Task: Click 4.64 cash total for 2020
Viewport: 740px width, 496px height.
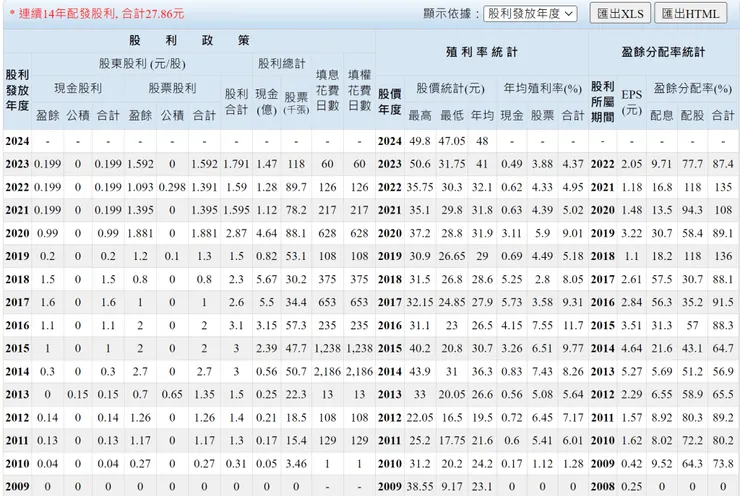Action: (266, 233)
